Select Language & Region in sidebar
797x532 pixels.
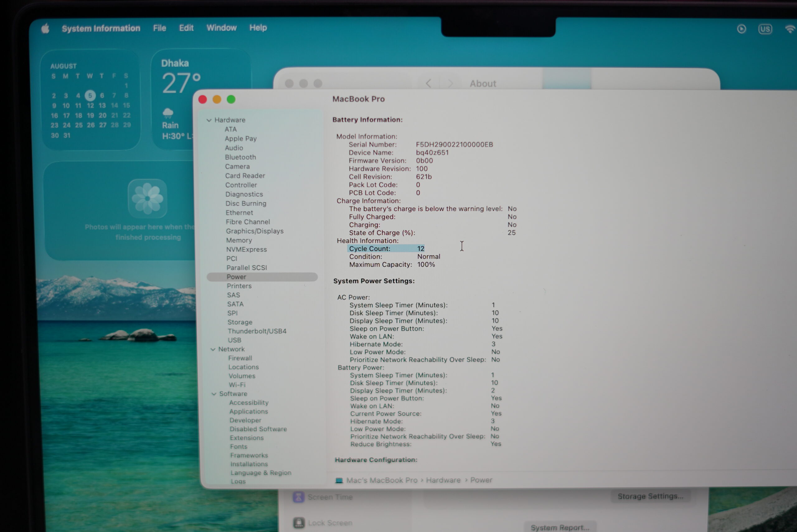click(x=261, y=473)
